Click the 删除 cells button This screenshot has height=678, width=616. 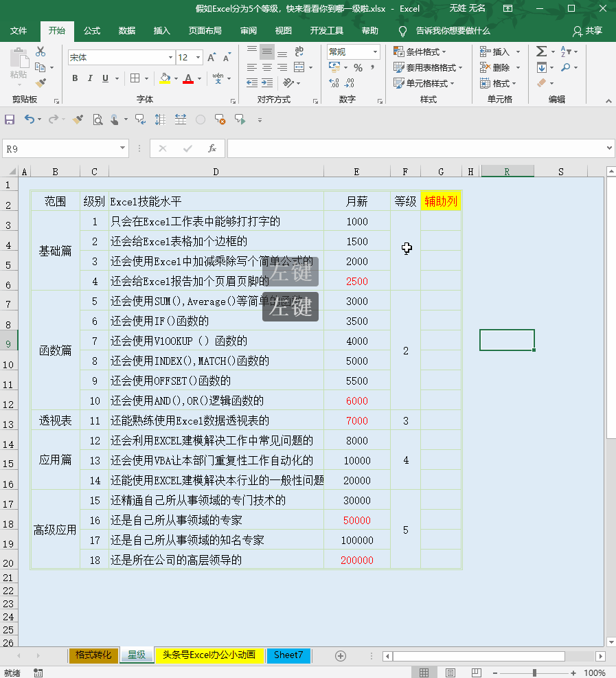(x=495, y=67)
